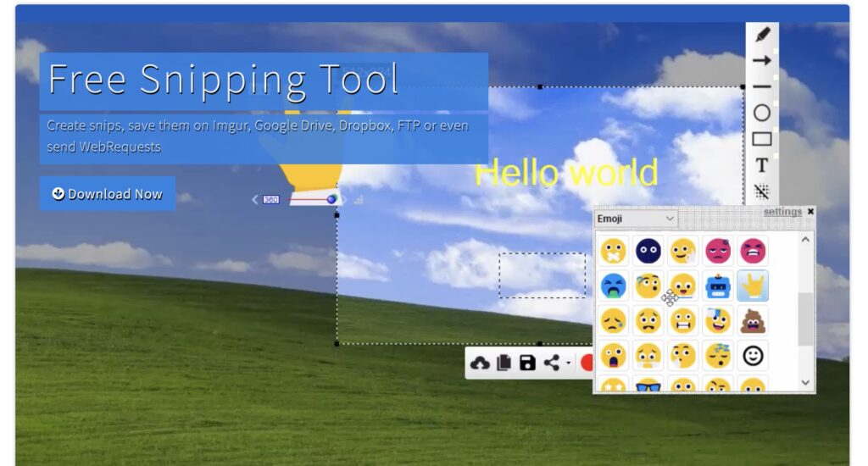Insert the angry red gritted-teeth emoji
Screen dimensions: 868x466
tap(753, 251)
